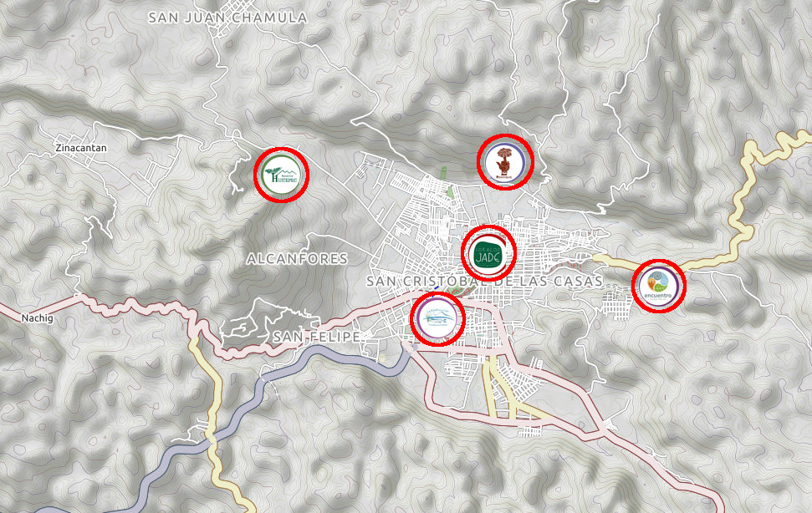Click the Reserva Huitepec map marker
This screenshot has height=513, width=812.
pos(281,175)
